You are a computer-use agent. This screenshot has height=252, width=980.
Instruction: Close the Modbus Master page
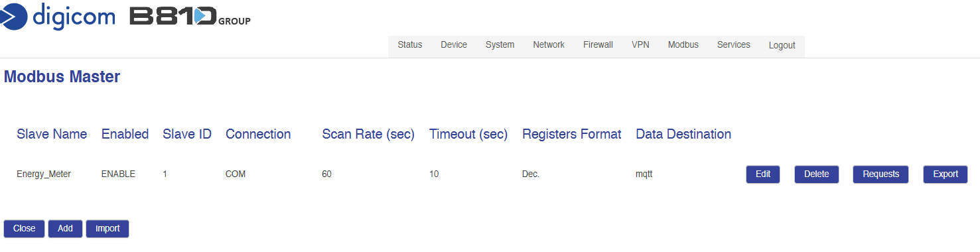click(25, 229)
